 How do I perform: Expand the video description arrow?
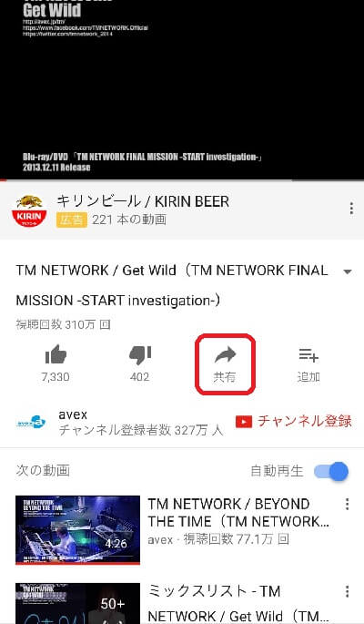pos(348,271)
